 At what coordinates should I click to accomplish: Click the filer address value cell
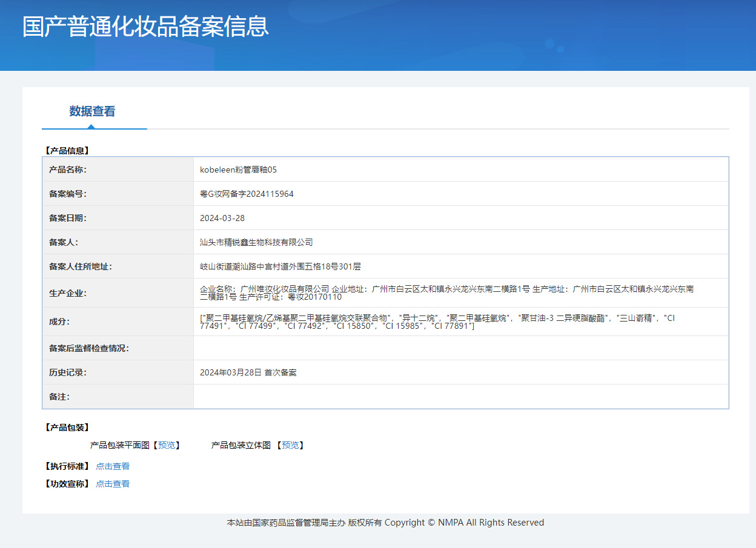point(280,266)
